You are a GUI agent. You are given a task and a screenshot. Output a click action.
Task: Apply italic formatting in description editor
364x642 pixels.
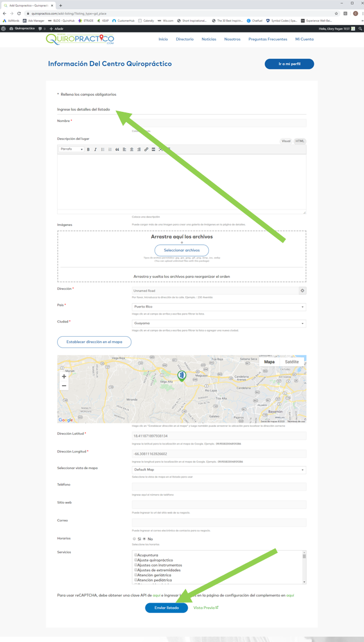click(95, 150)
